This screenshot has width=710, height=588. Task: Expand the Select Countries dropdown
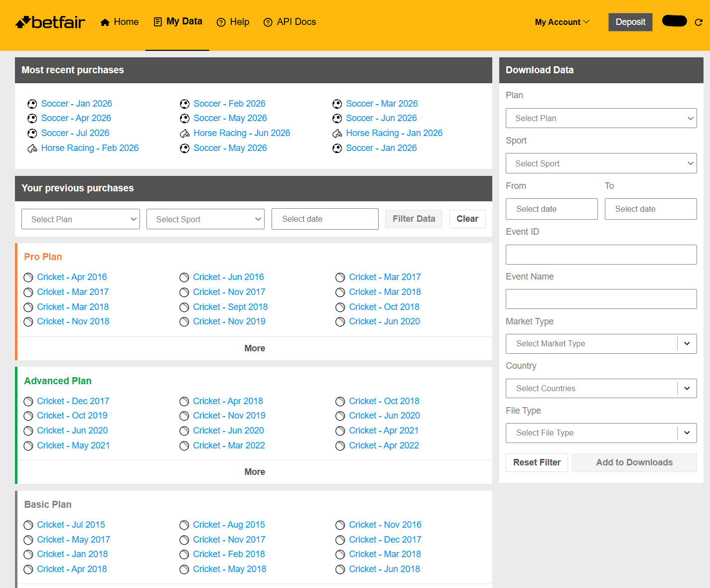coord(601,388)
